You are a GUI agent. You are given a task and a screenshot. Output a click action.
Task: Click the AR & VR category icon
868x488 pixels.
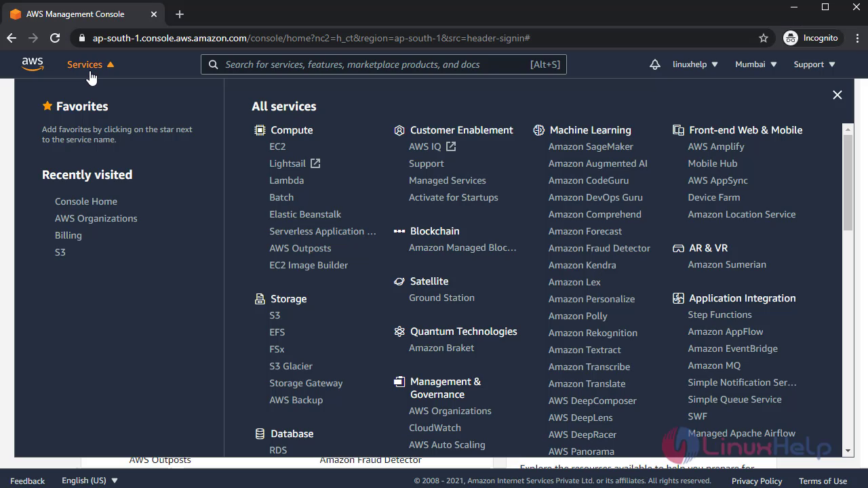pyautogui.click(x=678, y=248)
